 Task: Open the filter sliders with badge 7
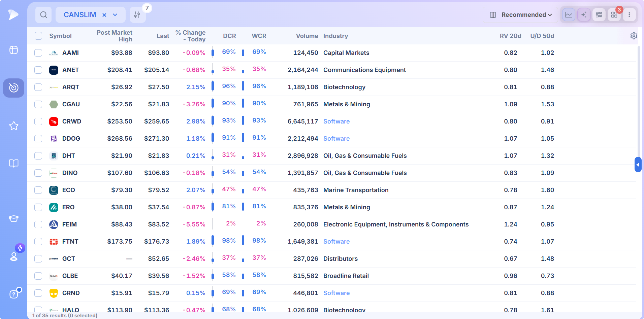click(137, 15)
